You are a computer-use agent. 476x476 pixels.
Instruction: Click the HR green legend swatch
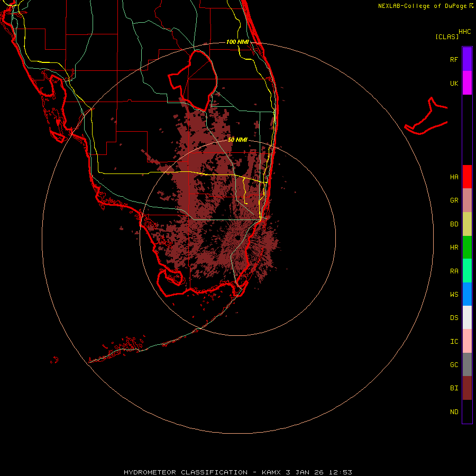pos(467,248)
